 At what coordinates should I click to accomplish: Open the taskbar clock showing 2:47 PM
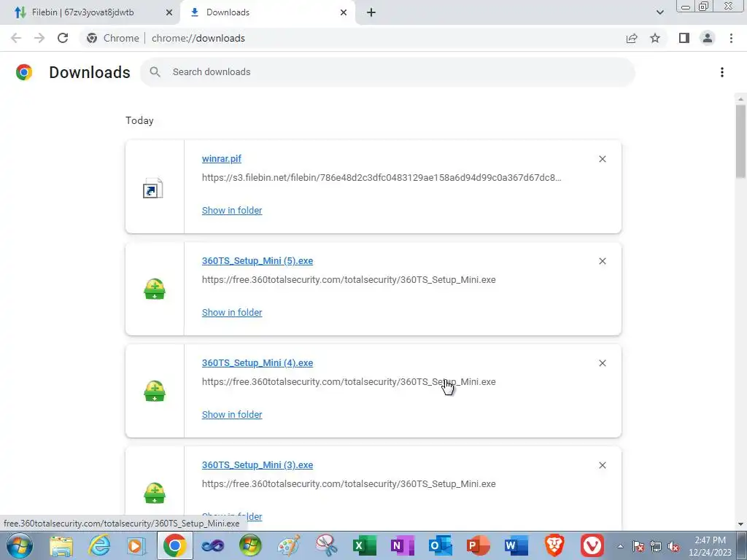[710, 546]
